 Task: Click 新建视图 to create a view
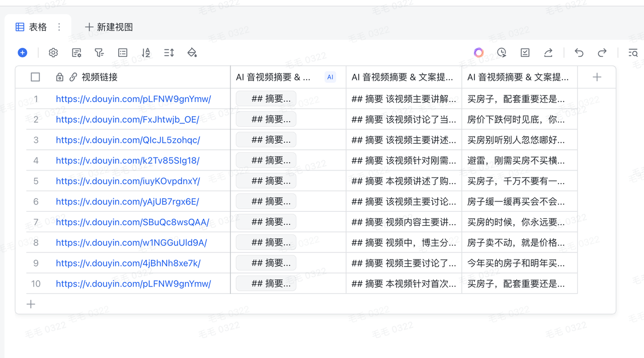tap(109, 27)
